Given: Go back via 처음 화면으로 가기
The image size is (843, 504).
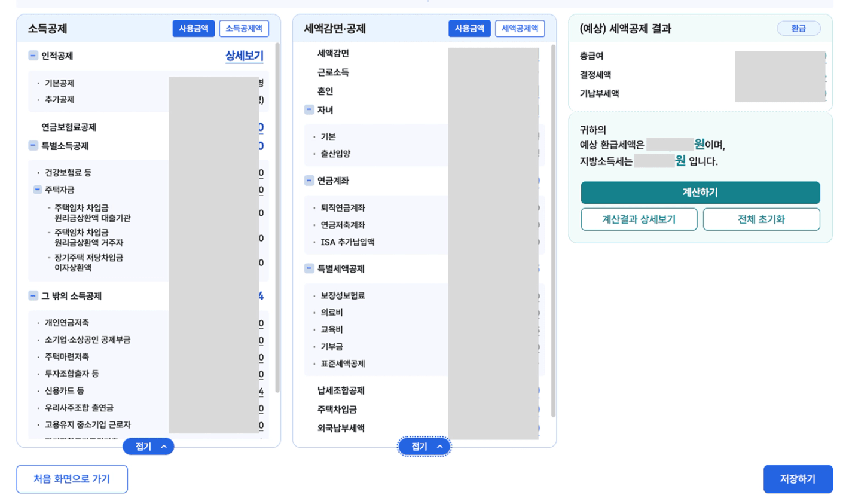Looking at the screenshot, I should coord(72,478).
